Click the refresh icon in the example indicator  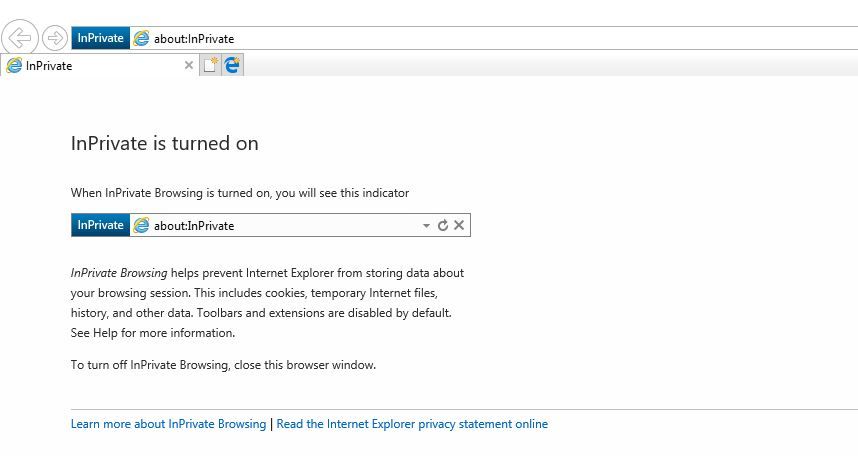click(443, 226)
